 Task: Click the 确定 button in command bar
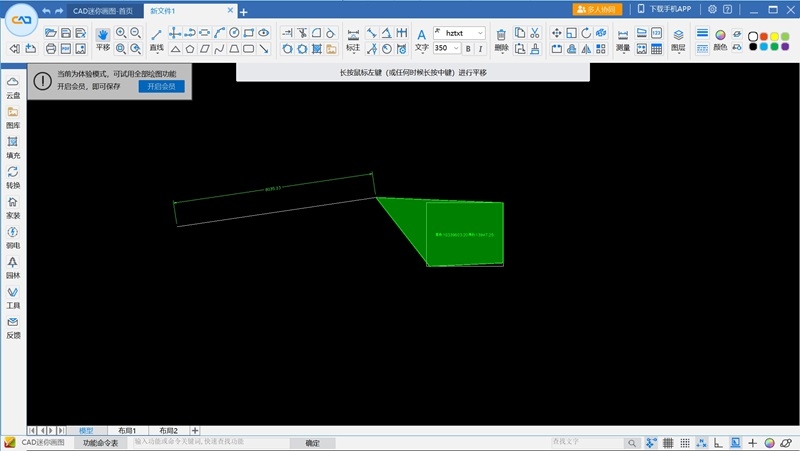click(x=312, y=443)
